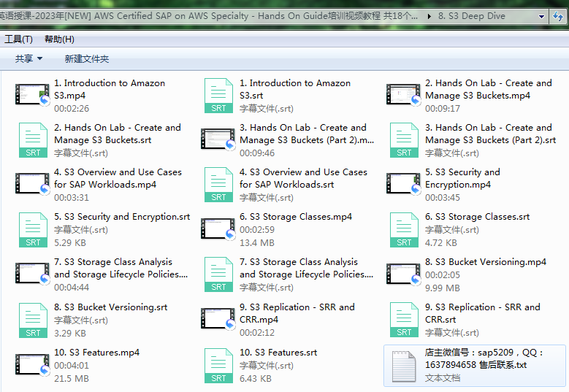Viewport: 569px width, 392px height.
Task: Expand the address bar history dropdown arrow
Action: (x=541, y=16)
